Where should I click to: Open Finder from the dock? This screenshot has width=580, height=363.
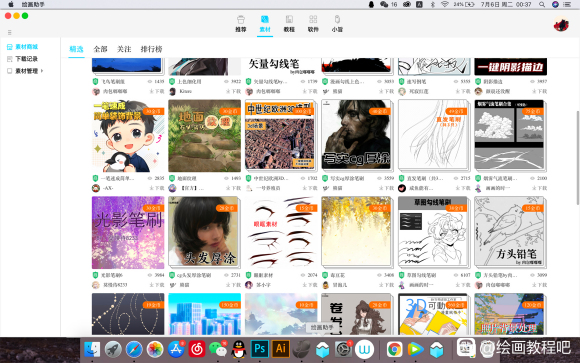click(92, 349)
